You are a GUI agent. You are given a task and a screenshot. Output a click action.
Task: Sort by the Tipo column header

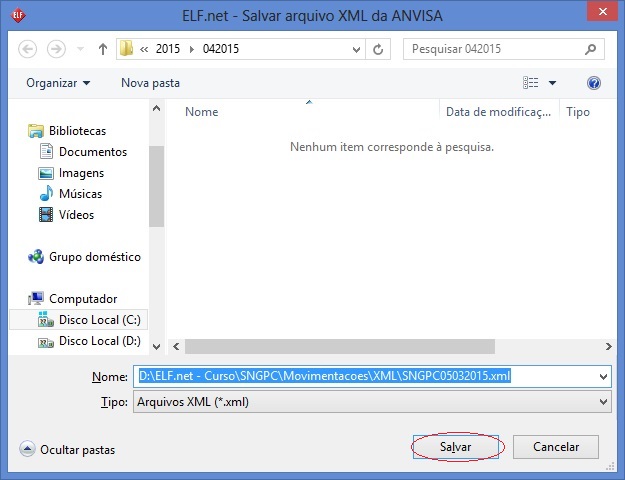[x=578, y=112]
